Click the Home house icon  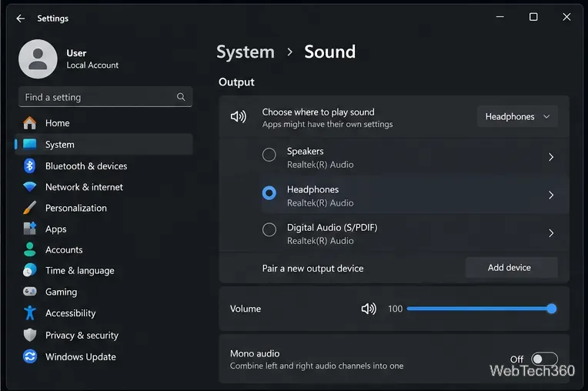point(29,123)
